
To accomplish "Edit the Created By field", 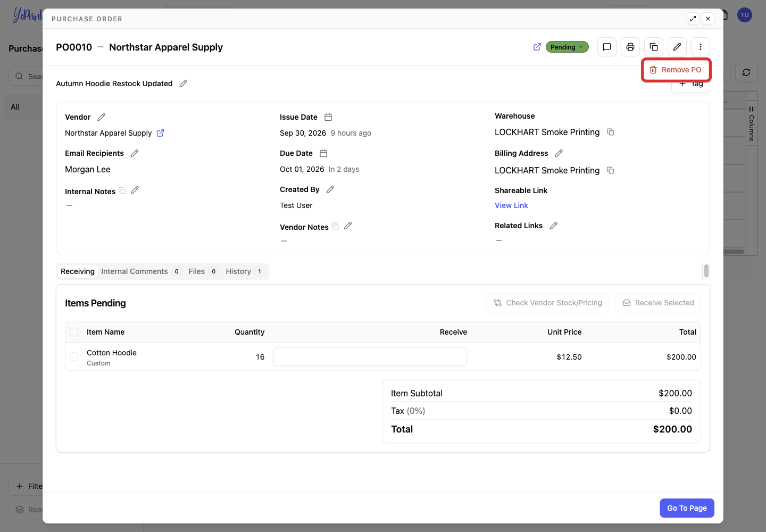I will (330, 189).
